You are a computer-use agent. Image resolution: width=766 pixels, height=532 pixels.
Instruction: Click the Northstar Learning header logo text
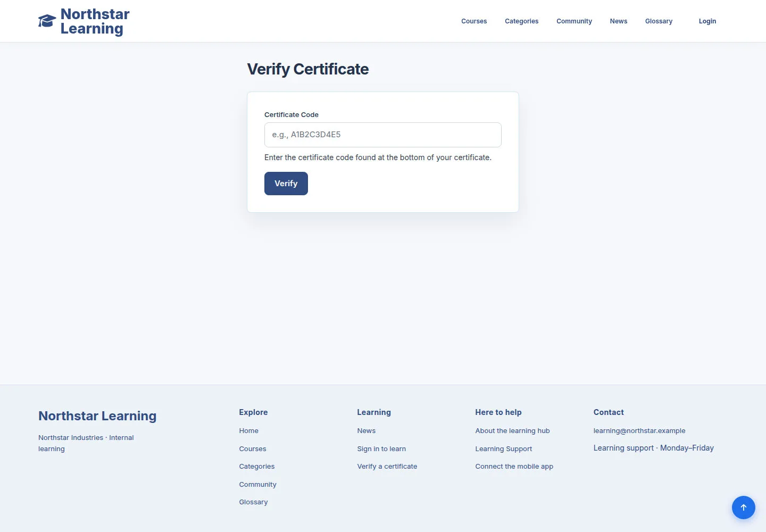tap(95, 21)
